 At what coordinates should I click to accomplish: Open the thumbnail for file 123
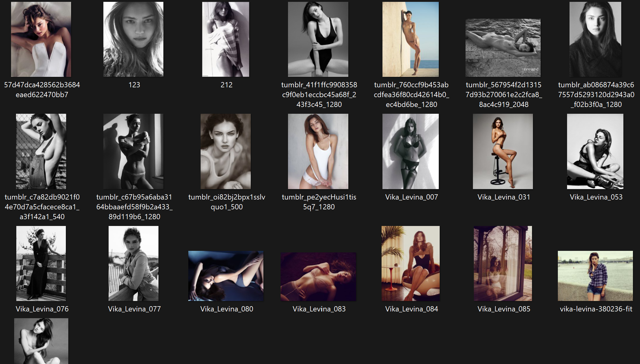(133, 39)
